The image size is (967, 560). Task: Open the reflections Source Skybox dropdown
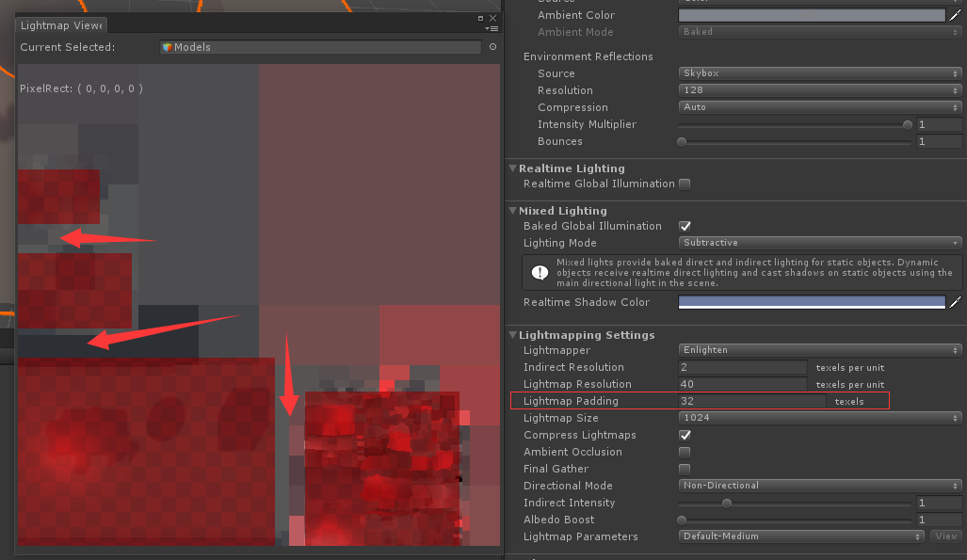point(820,73)
